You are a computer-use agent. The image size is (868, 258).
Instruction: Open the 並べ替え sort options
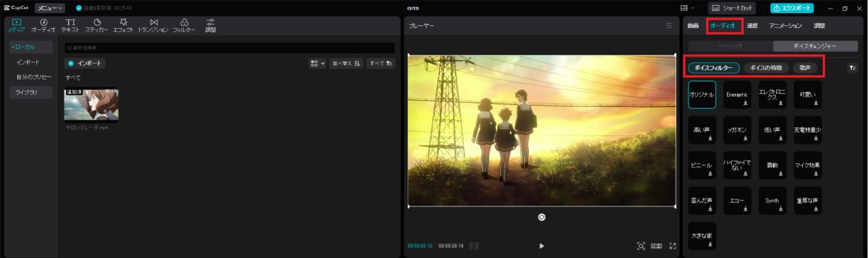tap(346, 63)
